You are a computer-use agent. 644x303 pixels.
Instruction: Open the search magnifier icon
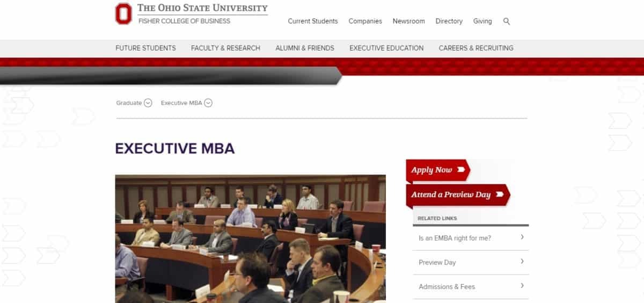[507, 21]
